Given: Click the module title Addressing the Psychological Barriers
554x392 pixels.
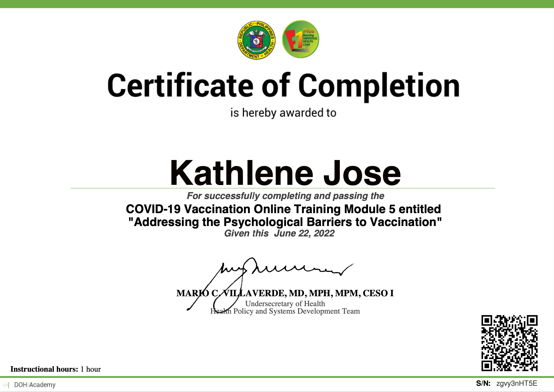Looking at the screenshot, I should pyautogui.click(x=285, y=222).
